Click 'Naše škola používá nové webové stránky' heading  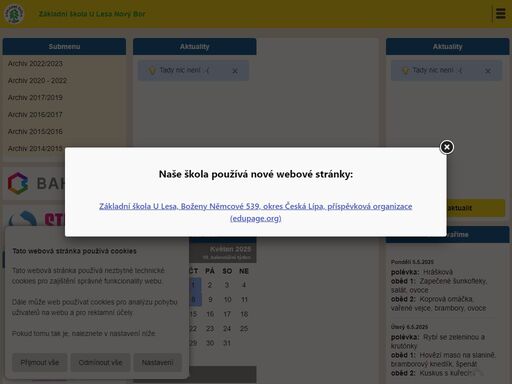tap(256, 174)
